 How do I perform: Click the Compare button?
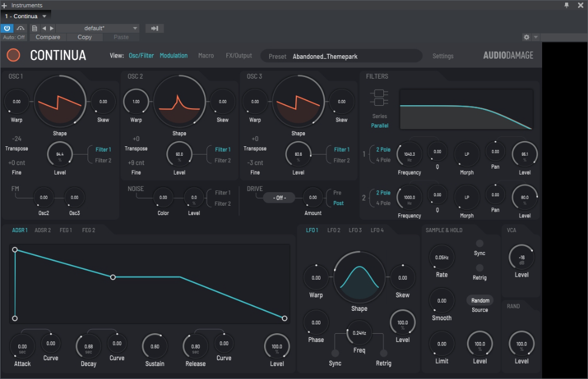click(48, 37)
